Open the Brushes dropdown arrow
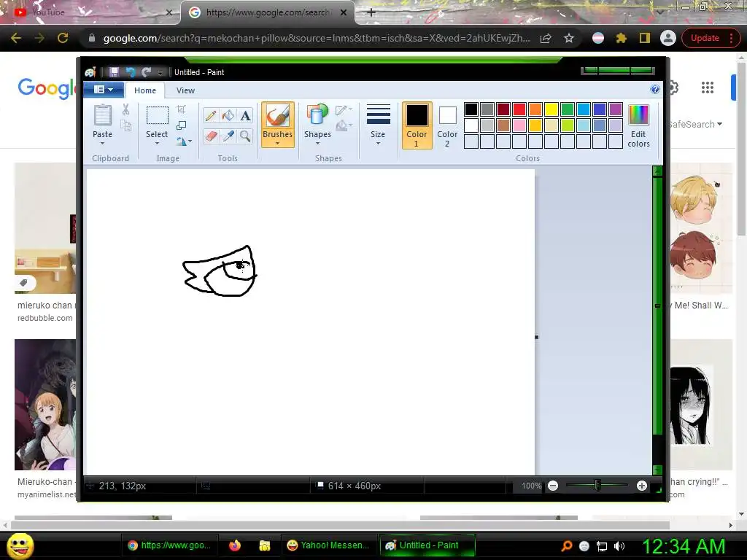The height and width of the screenshot is (560, 747). coord(277,144)
